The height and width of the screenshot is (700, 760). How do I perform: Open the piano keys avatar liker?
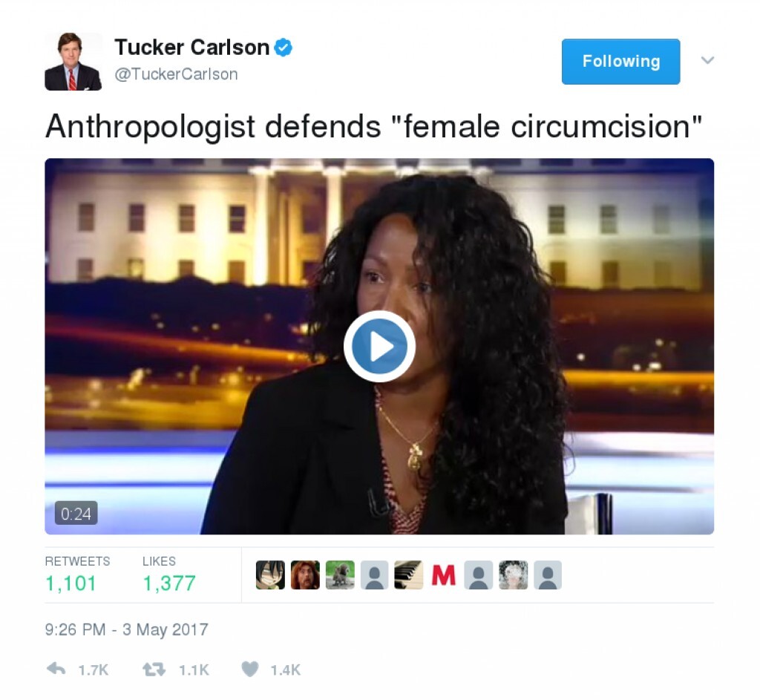[x=409, y=575]
